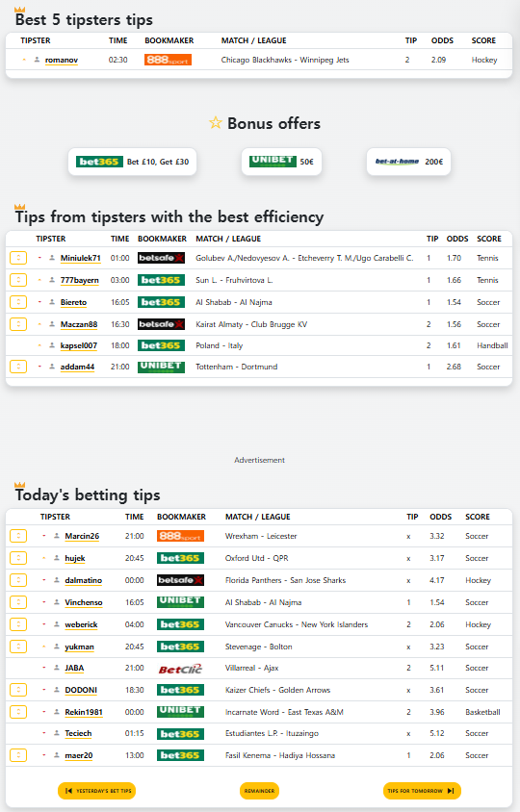Click the user icon beside romanov
This screenshot has width=520, height=812.
pyautogui.click(x=37, y=60)
